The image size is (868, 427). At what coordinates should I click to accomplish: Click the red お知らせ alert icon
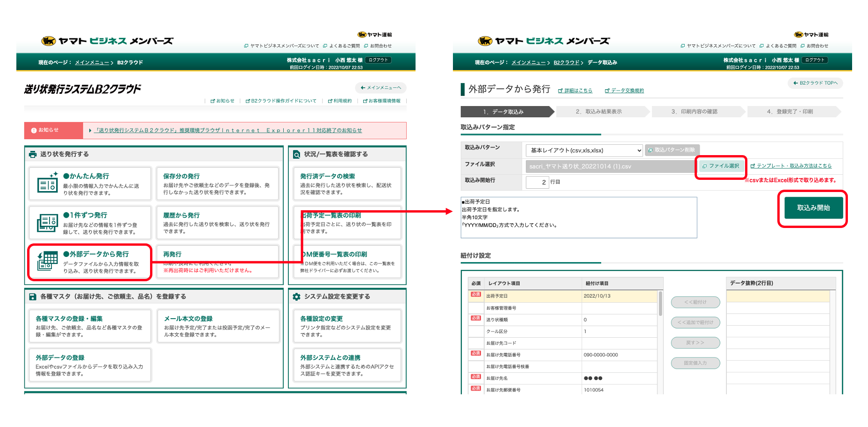click(x=34, y=130)
